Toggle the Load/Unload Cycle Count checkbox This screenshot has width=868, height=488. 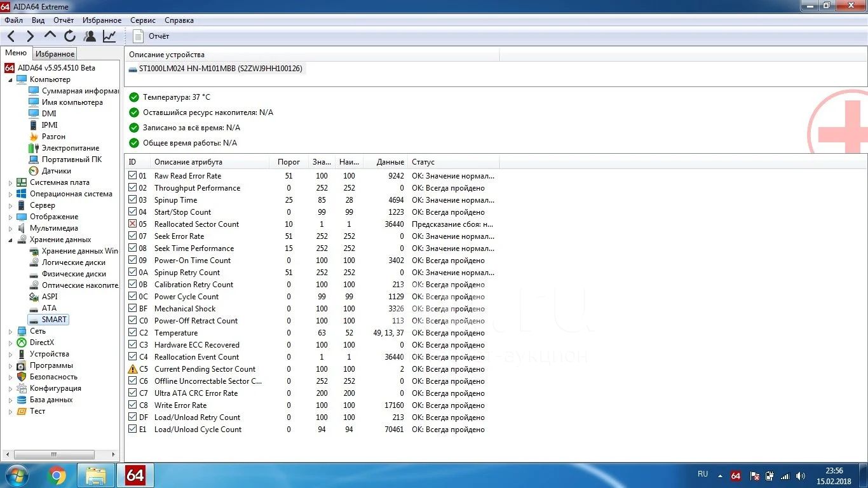[x=132, y=430]
